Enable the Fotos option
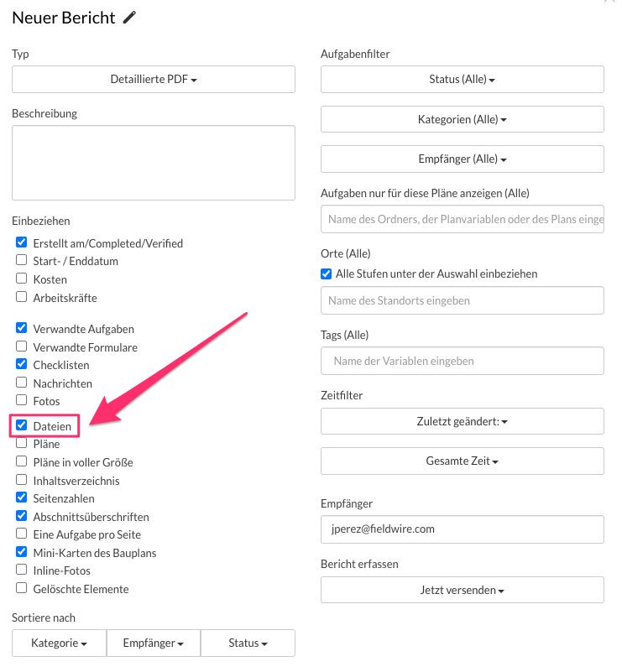622x672 pixels. [21, 401]
